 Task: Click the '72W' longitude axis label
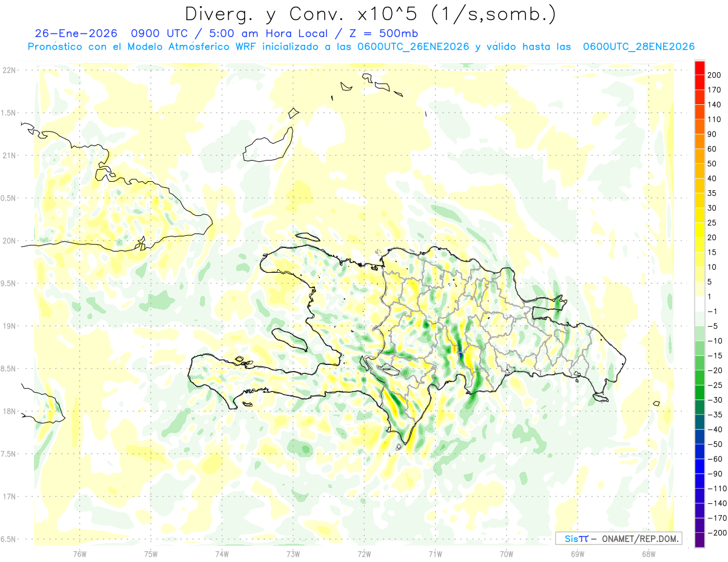(364, 553)
